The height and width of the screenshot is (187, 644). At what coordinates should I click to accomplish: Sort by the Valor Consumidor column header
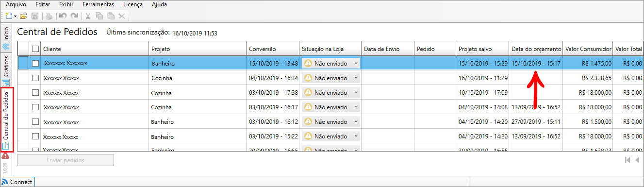(x=588, y=49)
